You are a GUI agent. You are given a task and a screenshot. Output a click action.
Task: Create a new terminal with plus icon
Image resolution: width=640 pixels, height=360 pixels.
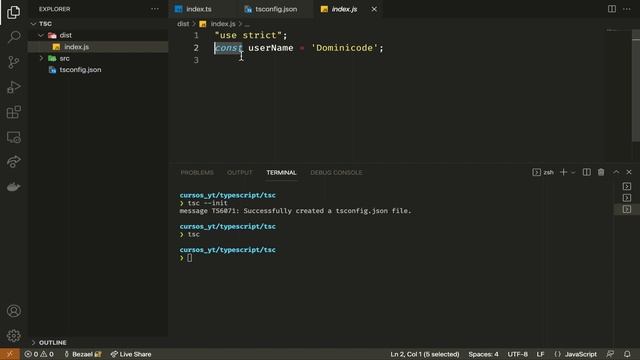pos(563,172)
